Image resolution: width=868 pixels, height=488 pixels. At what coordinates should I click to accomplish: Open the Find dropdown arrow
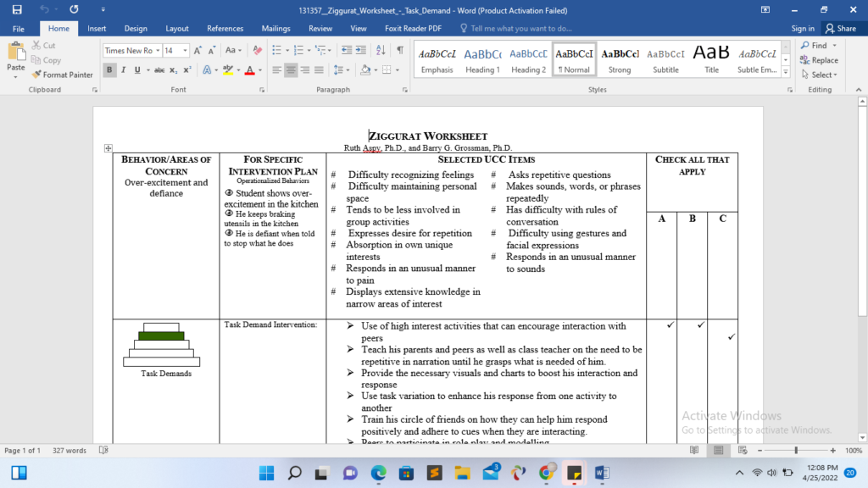point(835,46)
